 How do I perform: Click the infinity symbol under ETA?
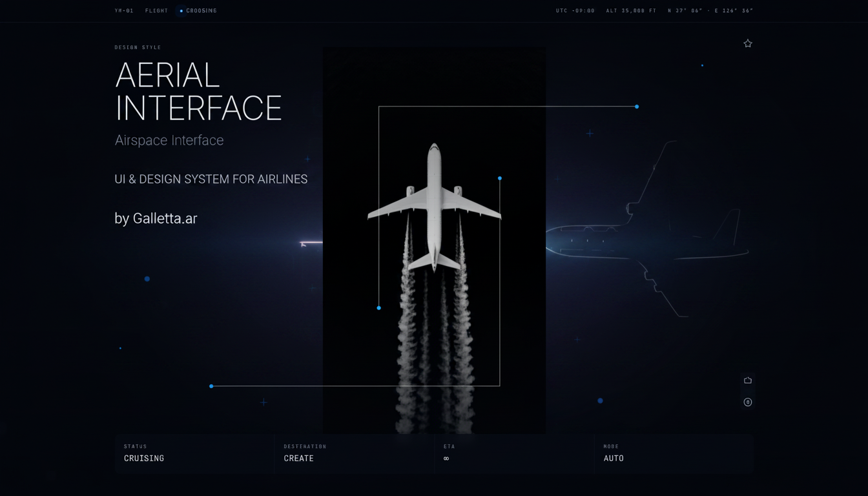446,459
